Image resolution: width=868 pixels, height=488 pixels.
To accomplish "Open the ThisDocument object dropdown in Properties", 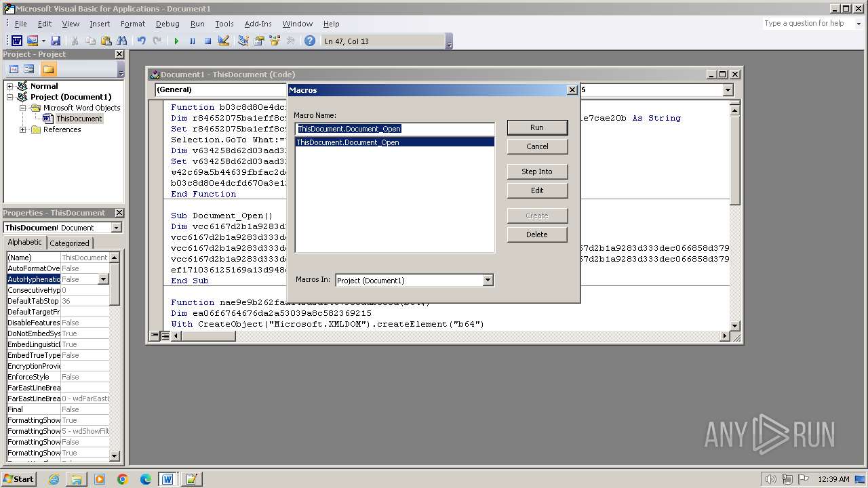I will point(116,228).
